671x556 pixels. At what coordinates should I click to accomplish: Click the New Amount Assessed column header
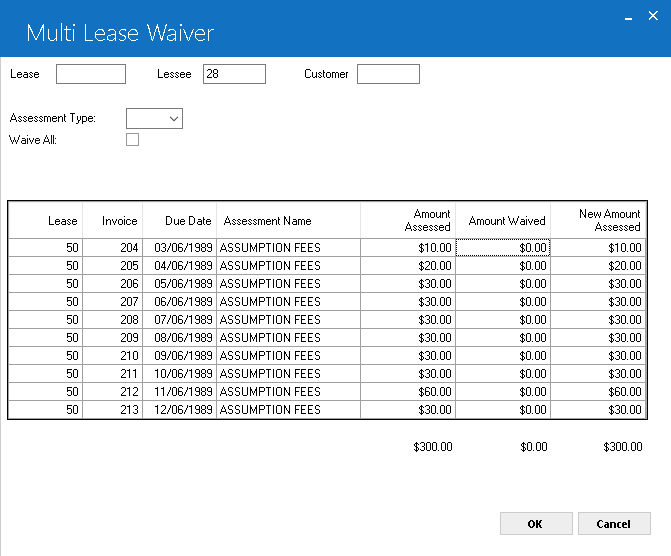(x=598, y=220)
